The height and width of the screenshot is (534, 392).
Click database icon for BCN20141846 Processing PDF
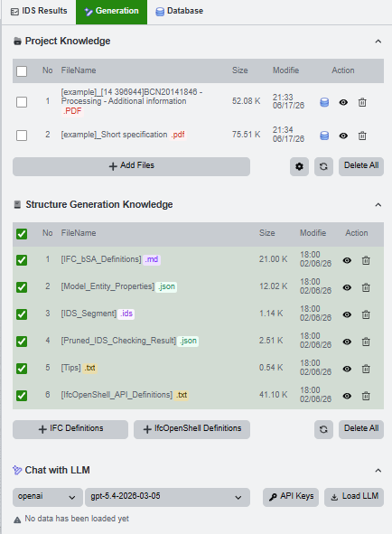pyautogui.click(x=324, y=102)
